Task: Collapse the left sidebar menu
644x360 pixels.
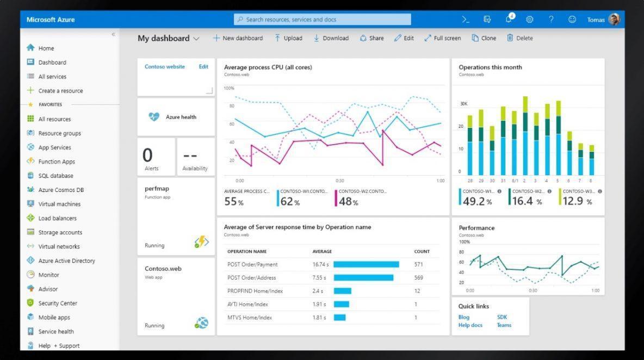Action: click(x=113, y=34)
